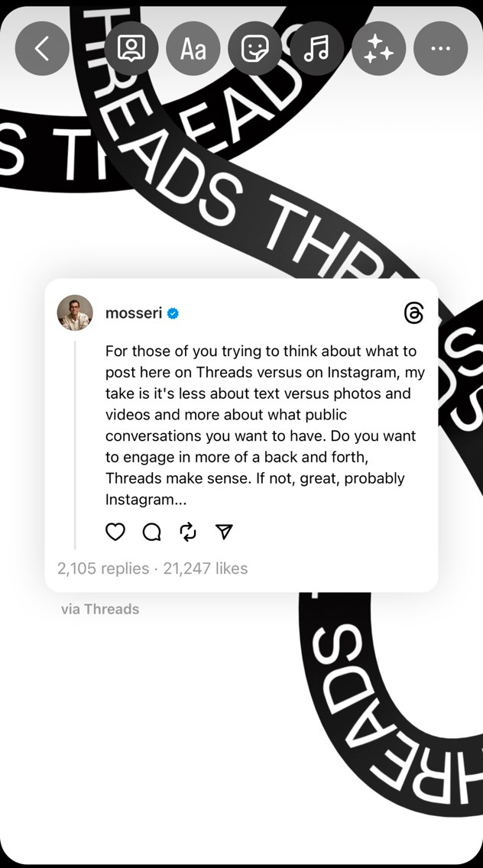View the 2,105 replies
This screenshot has height=868, width=483.
tap(103, 568)
